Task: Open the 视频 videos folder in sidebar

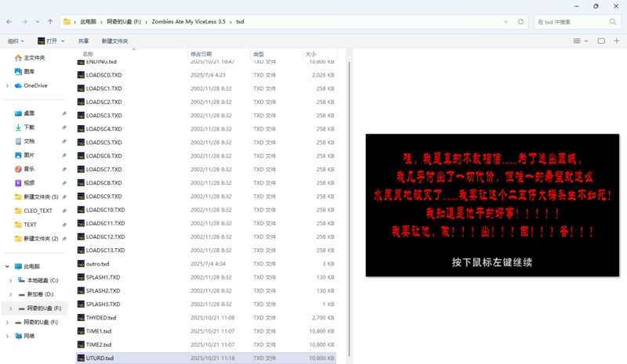Action: tap(18, 182)
